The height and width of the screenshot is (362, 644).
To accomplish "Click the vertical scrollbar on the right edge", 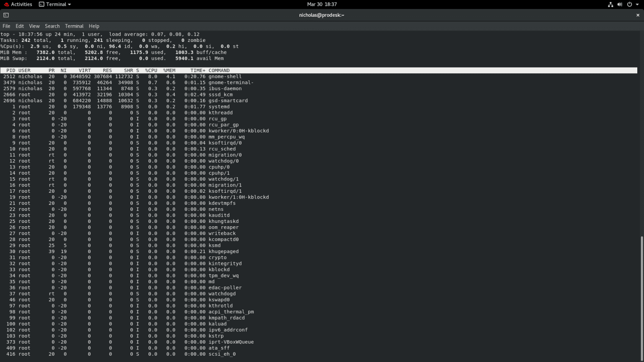I will 642,293.
